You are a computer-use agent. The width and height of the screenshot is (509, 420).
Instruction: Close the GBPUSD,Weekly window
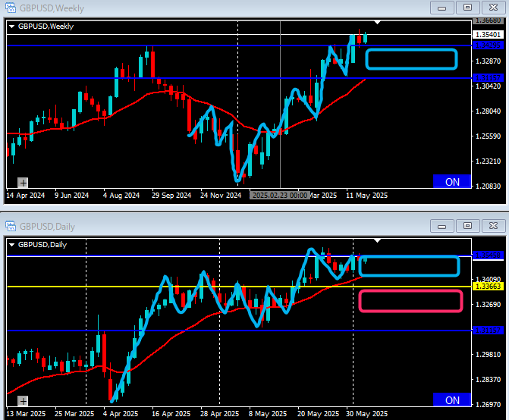pyautogui.click(x=493, y=8)
